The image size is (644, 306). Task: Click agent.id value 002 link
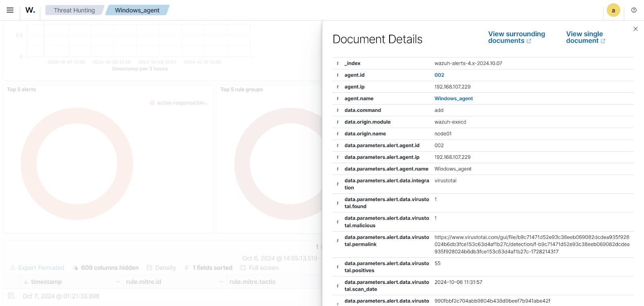click(x=439, y=75)
